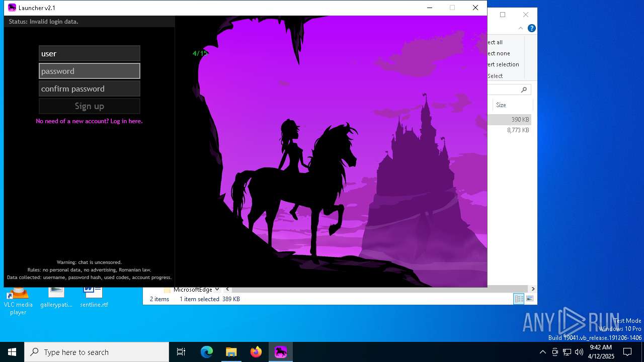Click the user name input field
This screenshot has height=362, width=644.
tap(90, 53)
